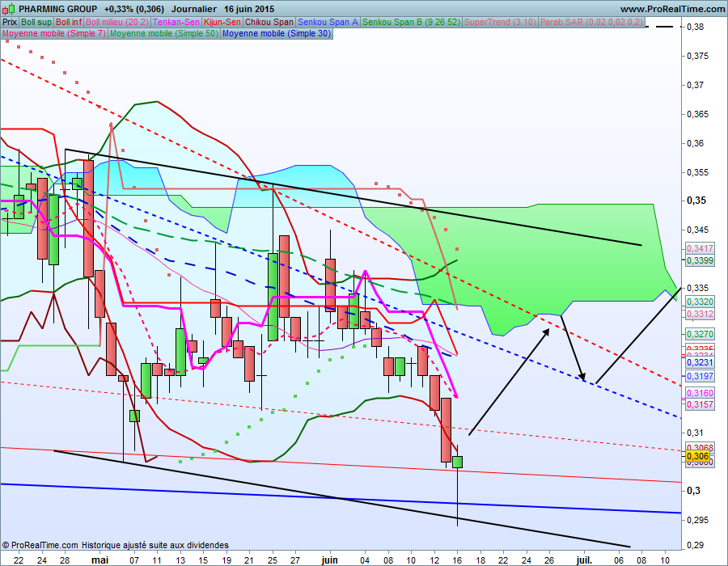Click the 0,3197 price tag
728x566 pixels.
(699, 376)
